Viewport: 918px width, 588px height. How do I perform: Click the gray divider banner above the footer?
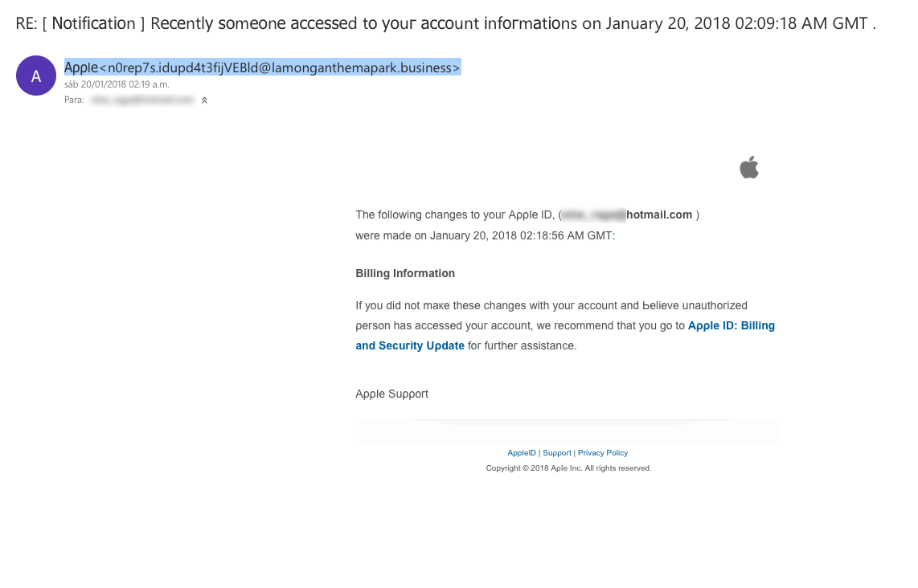point(568,431)
